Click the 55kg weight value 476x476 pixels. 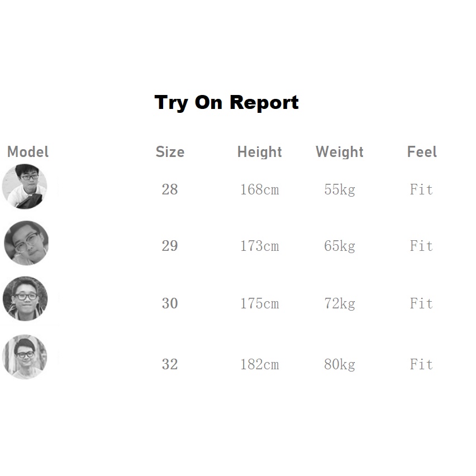[340, 190]
